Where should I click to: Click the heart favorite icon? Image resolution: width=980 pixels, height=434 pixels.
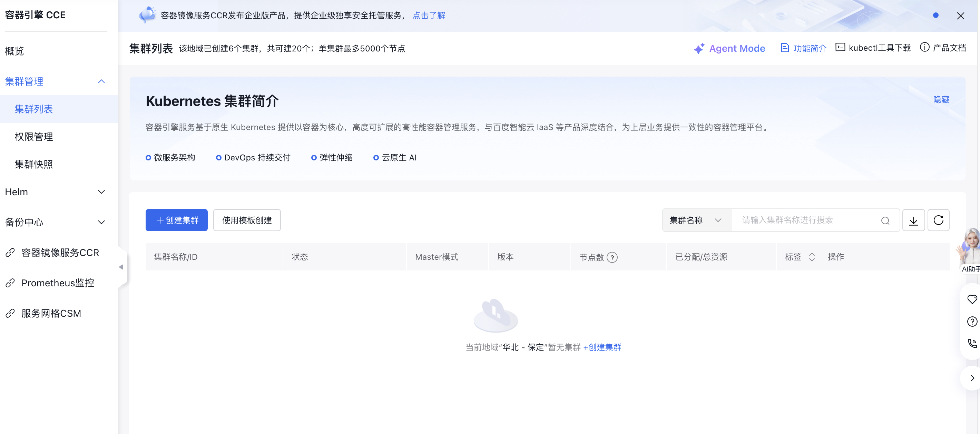click(x=972, y=299)
